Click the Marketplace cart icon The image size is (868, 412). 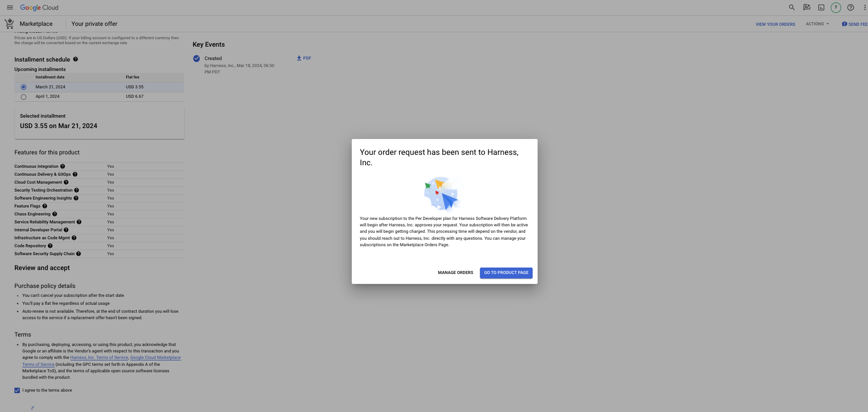9,24
